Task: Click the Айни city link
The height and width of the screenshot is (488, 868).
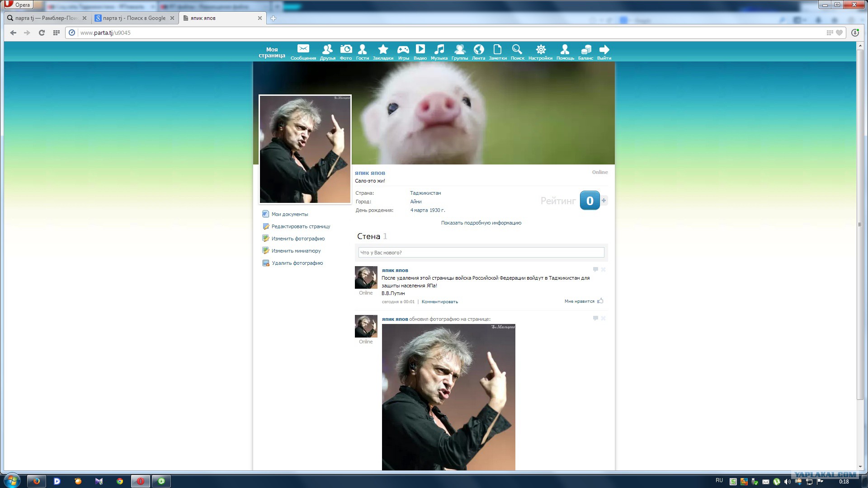Action: pos(416,202)
